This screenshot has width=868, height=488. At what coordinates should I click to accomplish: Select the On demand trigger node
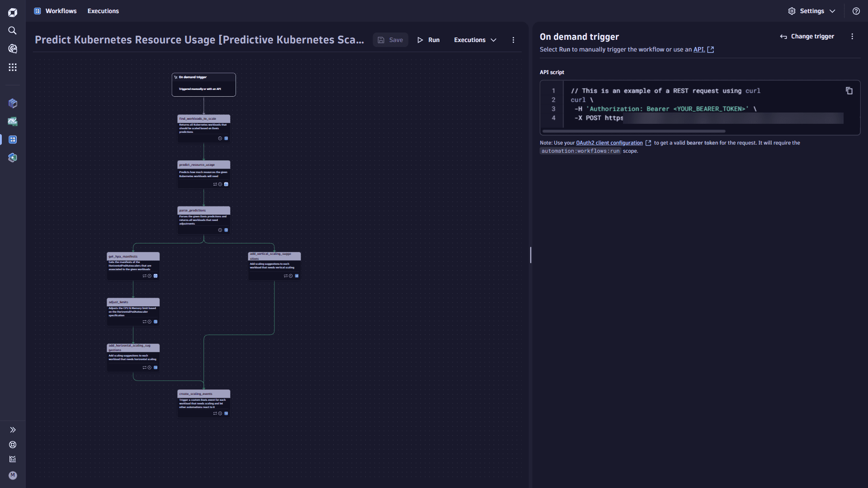point(204,84)
